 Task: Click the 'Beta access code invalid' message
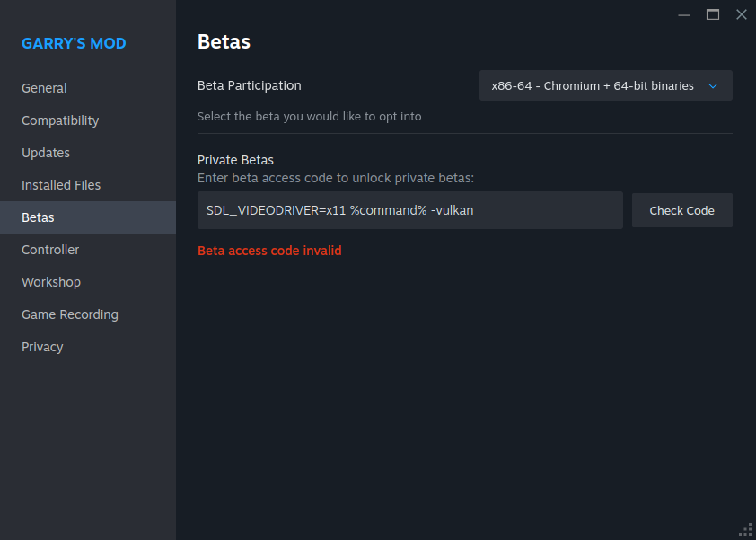[269, 251]
